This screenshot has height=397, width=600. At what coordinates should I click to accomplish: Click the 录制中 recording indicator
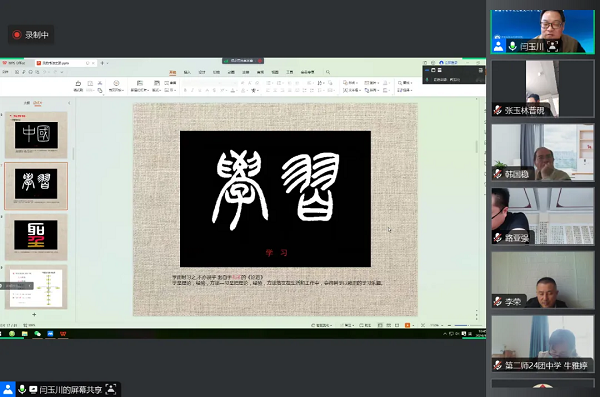[31, 35]
